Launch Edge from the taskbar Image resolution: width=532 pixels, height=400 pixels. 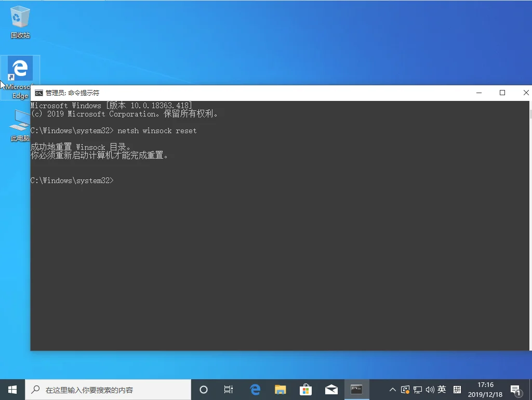click(x=255, y=390)
